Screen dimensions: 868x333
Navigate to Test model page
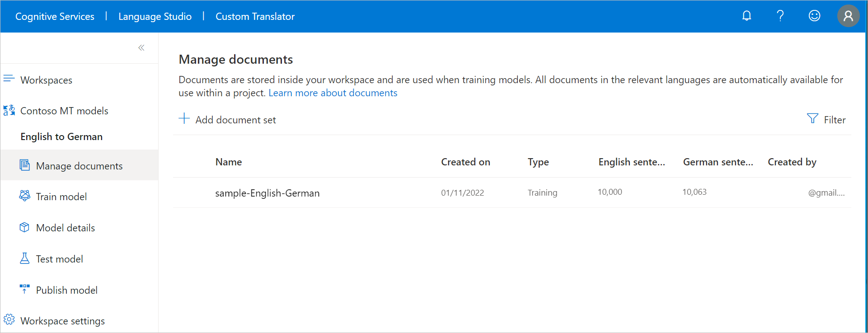click(x=60, y=259)
